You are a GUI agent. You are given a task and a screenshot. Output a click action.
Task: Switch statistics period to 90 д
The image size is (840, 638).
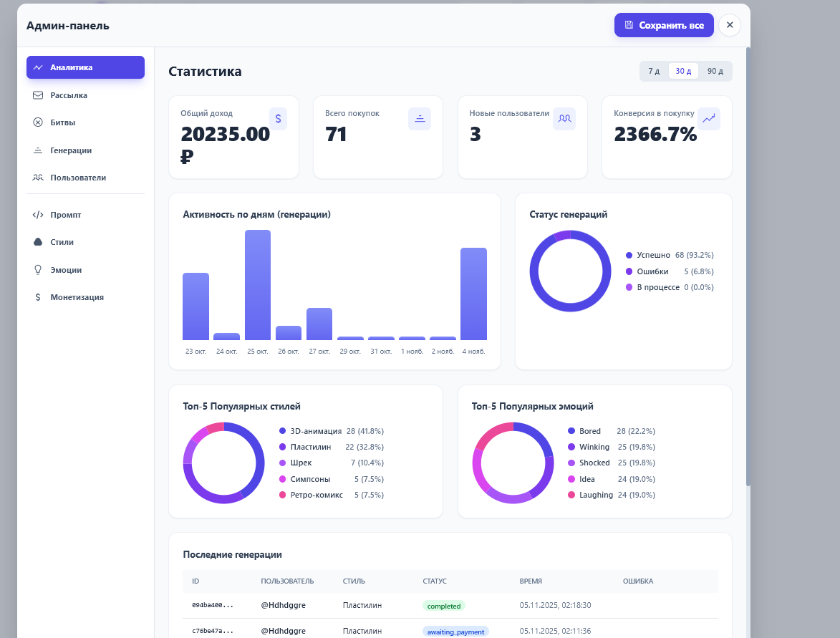point(715,71)
